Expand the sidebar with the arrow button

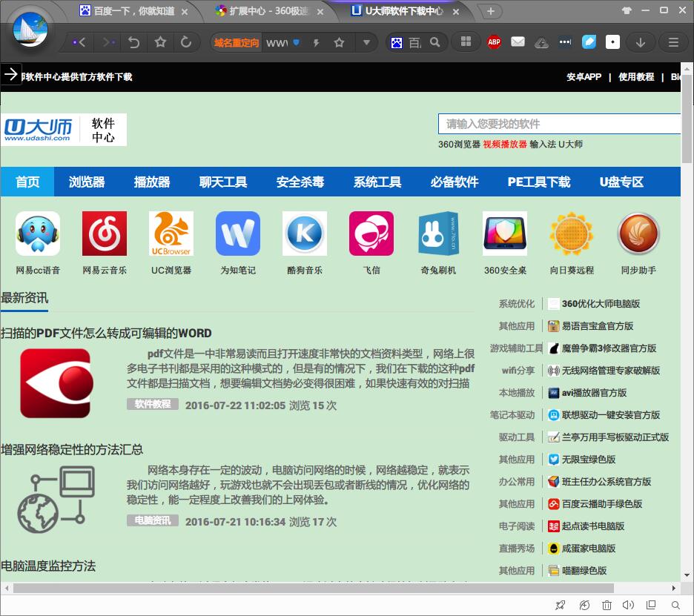11,74
